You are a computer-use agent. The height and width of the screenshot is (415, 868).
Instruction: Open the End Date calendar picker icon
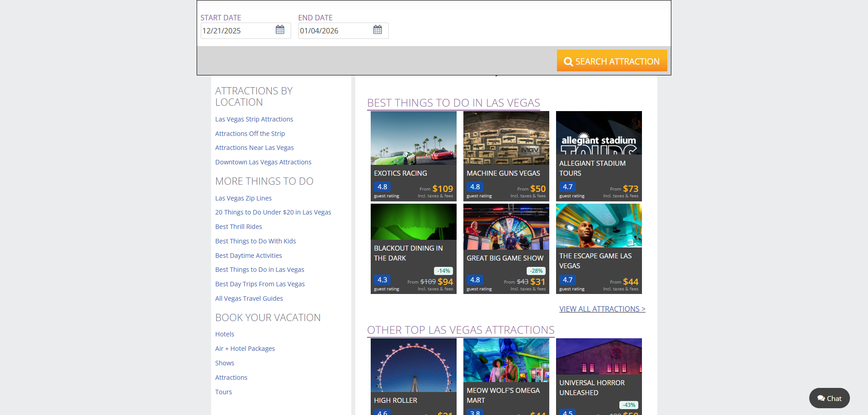tap(377, 30)
